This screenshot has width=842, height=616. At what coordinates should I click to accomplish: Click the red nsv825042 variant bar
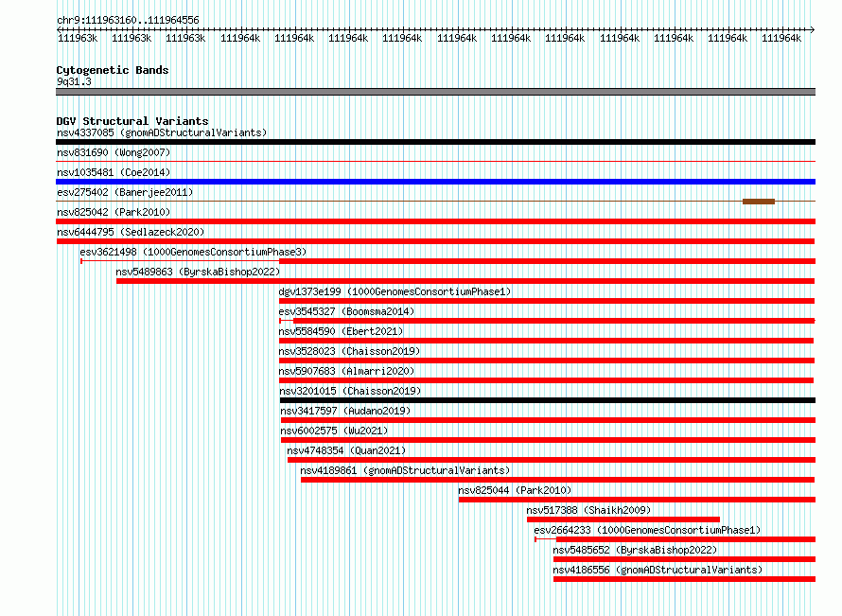435,221
